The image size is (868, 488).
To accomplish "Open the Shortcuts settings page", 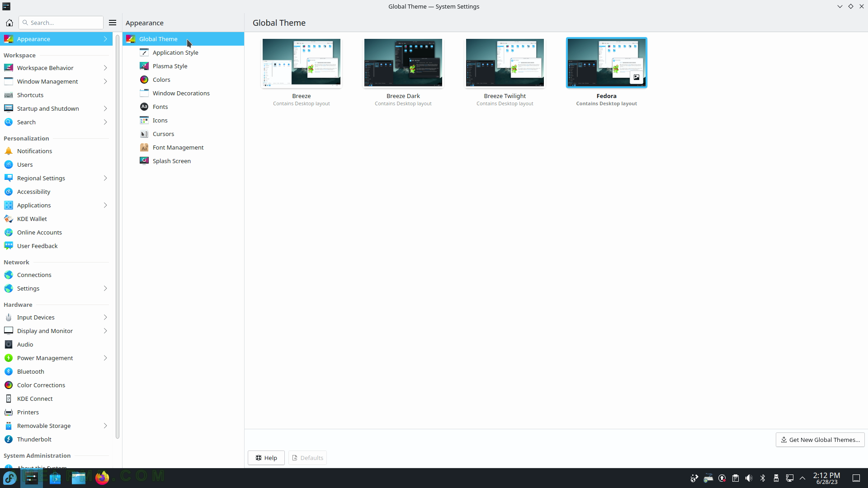I will pyautogui.click(x=57, y=95).
